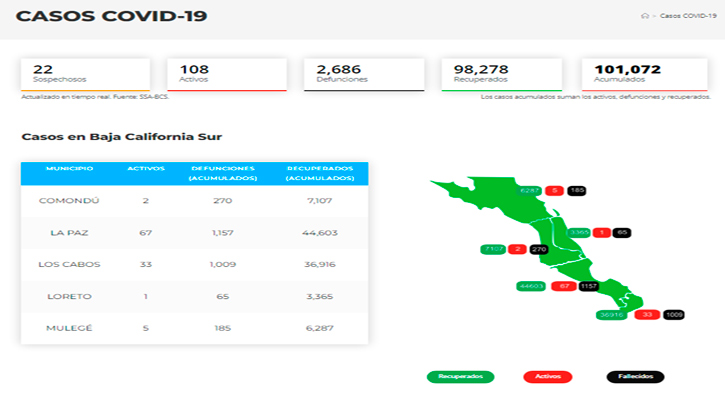Image resolution: width=725 pixels, height=400 pixels.
Task: Click La Paz recuperados value 44,603 in table
Action: 320,233
